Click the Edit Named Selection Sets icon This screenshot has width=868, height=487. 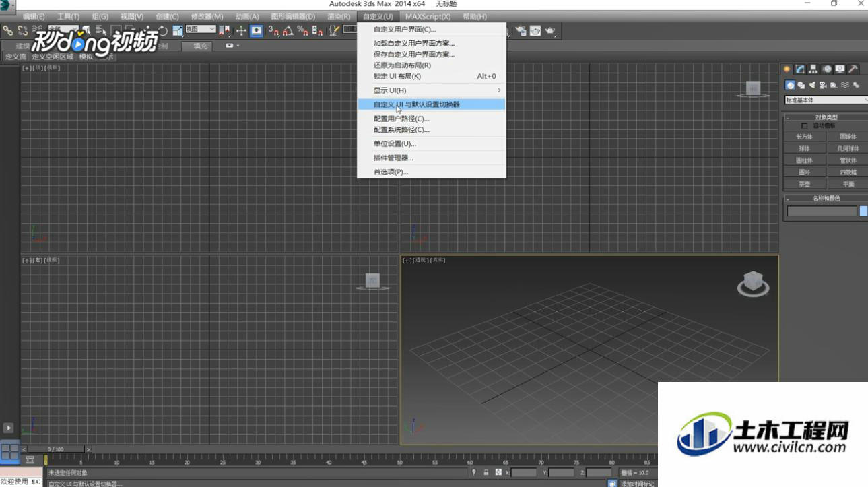tap(334, 31)
